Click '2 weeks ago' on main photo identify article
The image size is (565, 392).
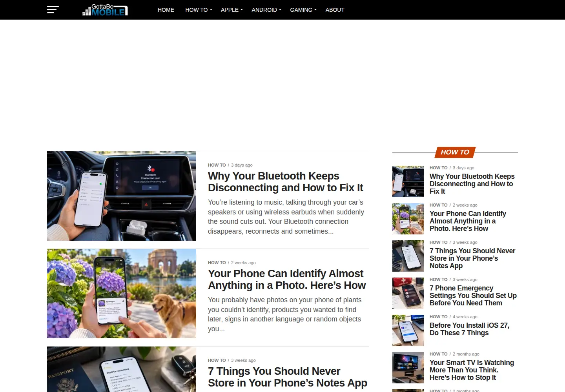[x=243, y=263]
